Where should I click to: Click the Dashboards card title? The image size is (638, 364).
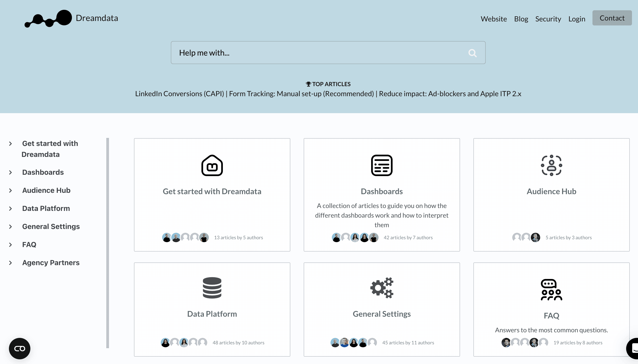(382, 191)
